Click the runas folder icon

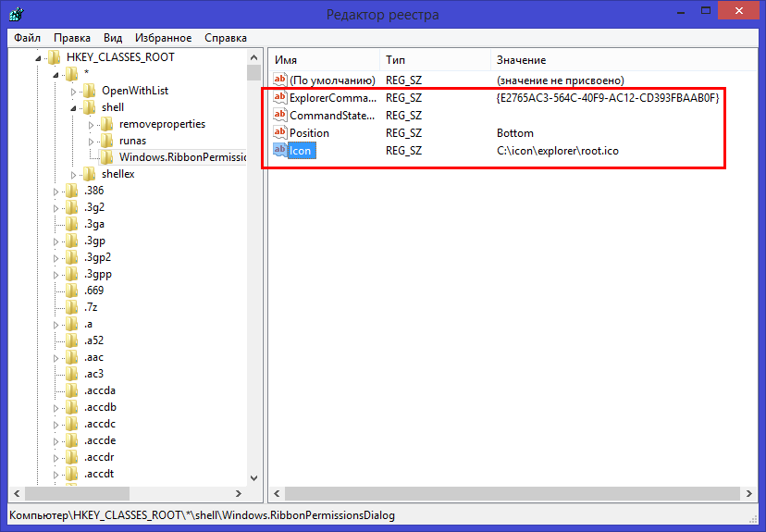pyautogui.click(x=107, y=141)
